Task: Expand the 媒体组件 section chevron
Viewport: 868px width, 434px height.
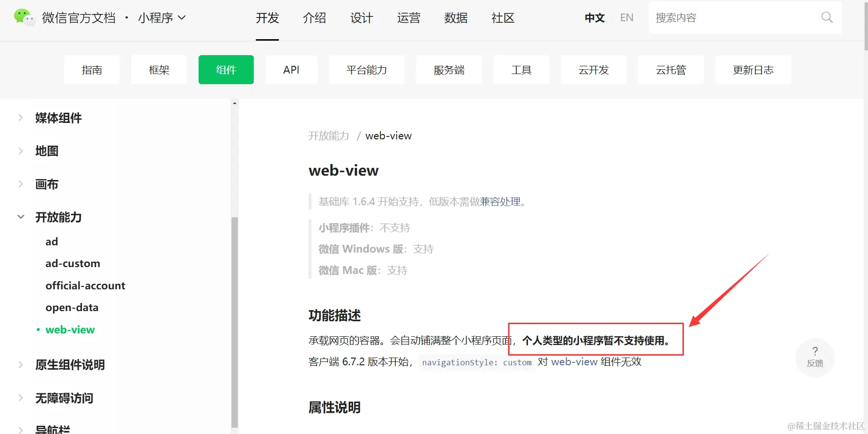Action: point(20,118)
